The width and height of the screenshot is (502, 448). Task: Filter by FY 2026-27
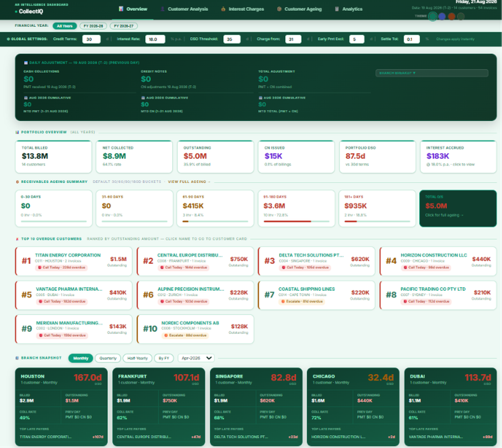click(123, 26)
